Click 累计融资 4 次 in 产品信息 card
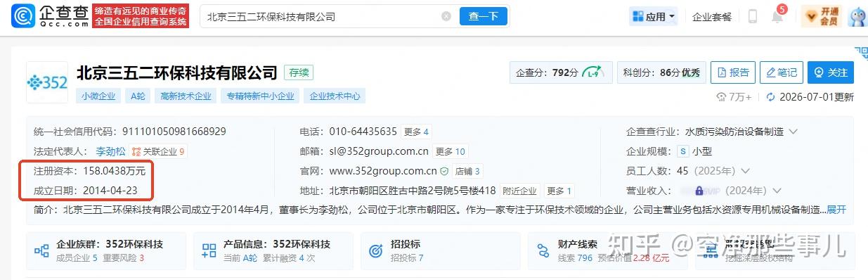This screenshot has height=280, width=868. pyautogui.click(x=289, y=258)
